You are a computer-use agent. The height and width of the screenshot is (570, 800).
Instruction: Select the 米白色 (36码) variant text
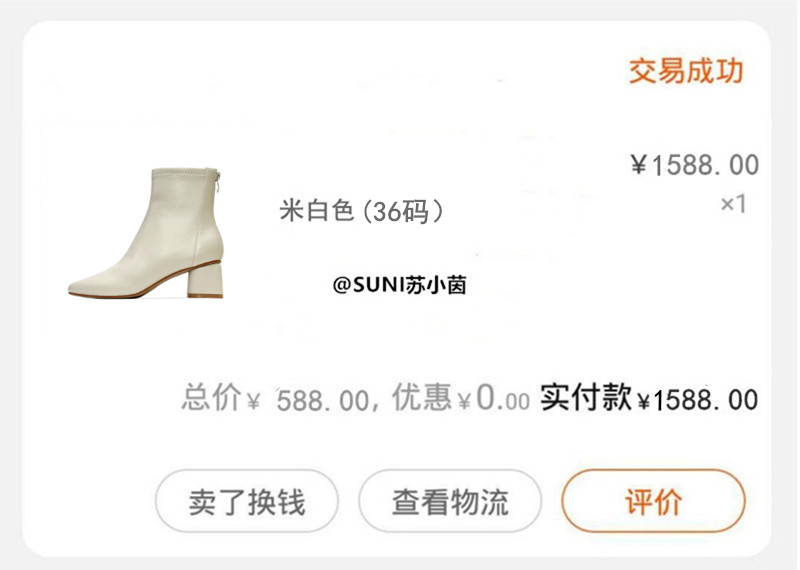click(x=361, y=210)
